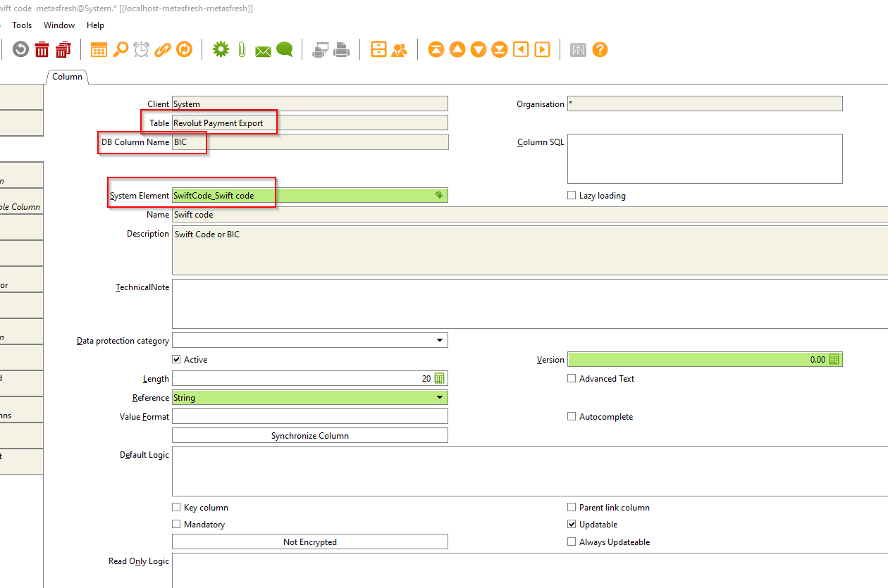Click the orange requery refresh icon
This screenshot has width=888, height=588.
pyautogui.click(x=185, y=49)
